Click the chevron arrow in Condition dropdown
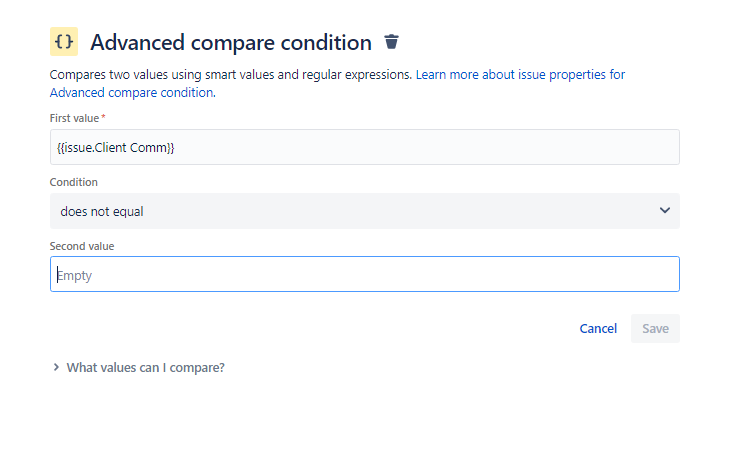Screen dimensions: 739x455 click(665, 210)
